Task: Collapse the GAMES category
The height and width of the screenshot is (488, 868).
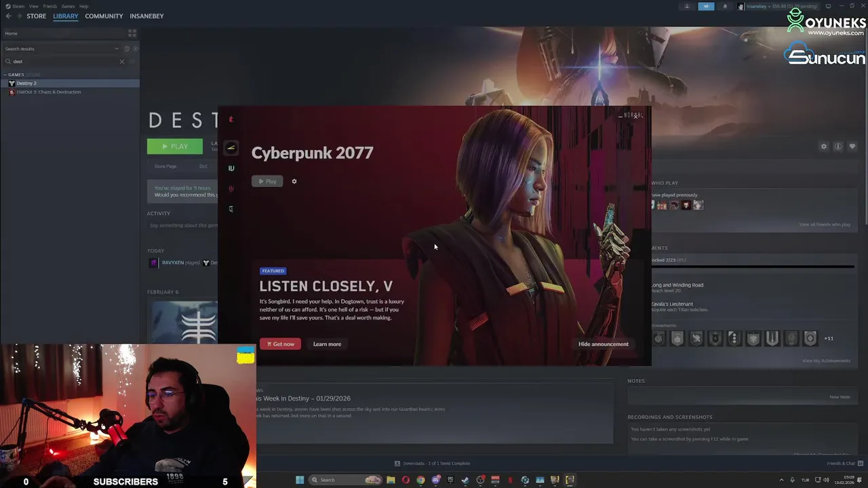Action: point(22,75)
